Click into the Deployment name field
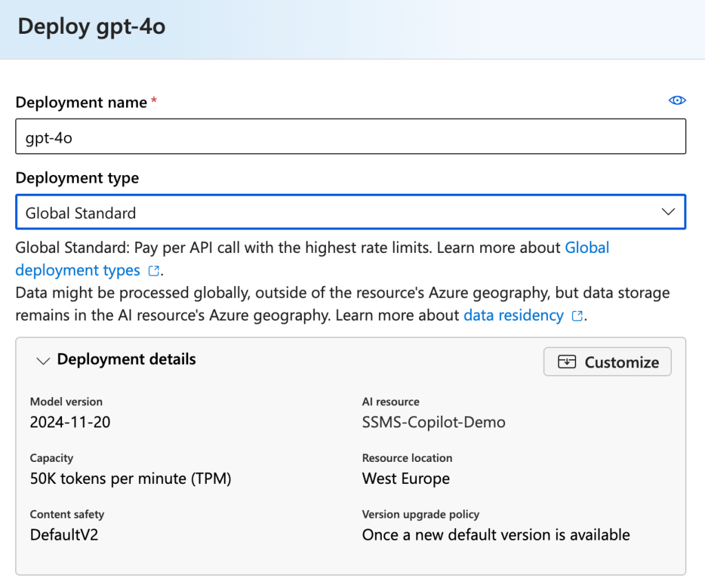Viewport: 705px width, 588px height. tap(350, 136)
